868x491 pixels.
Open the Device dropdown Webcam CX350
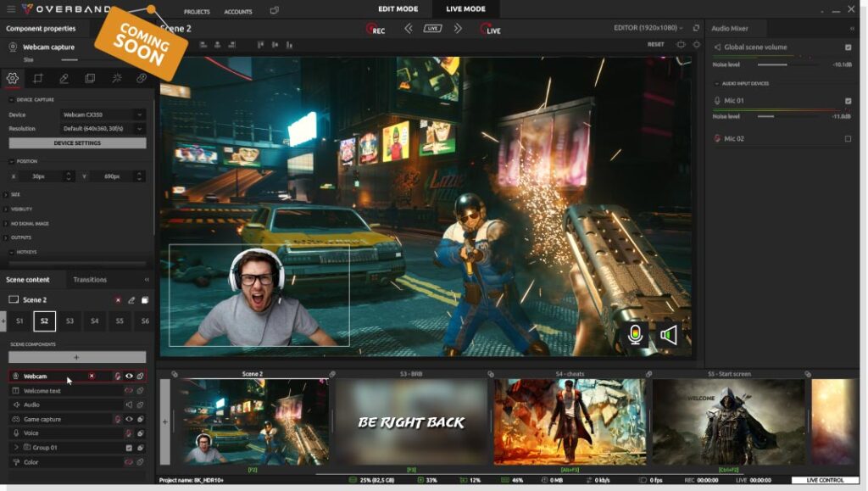(x=103, y=114)
